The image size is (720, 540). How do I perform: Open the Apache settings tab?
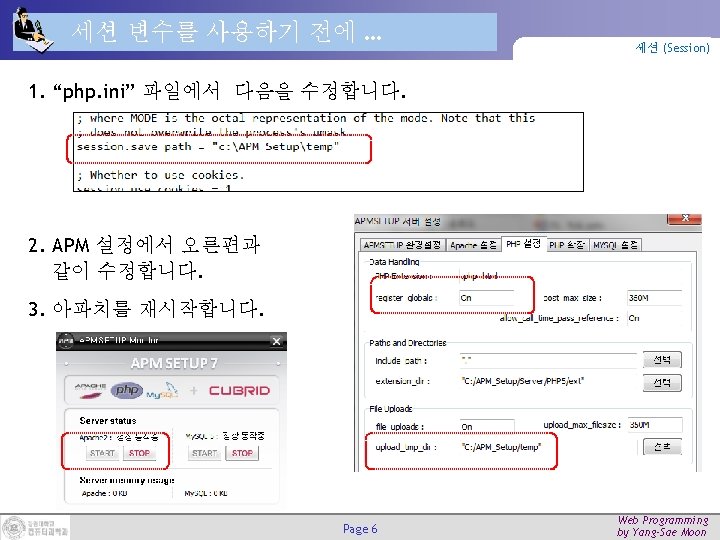coord(473,245)
